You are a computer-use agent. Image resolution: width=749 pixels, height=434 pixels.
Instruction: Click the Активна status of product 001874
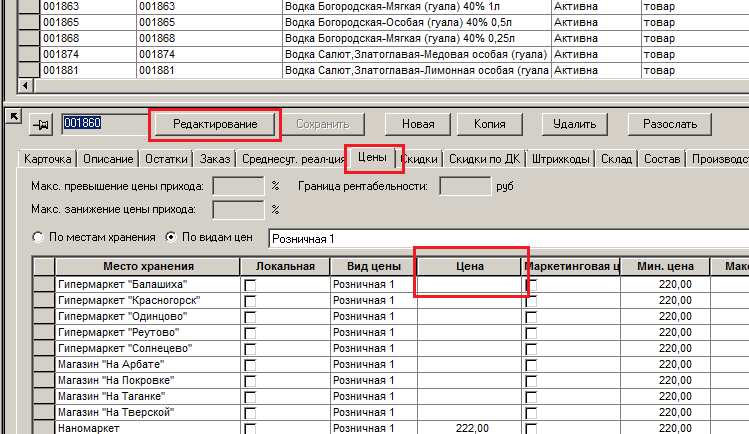(x=596, y=54)
